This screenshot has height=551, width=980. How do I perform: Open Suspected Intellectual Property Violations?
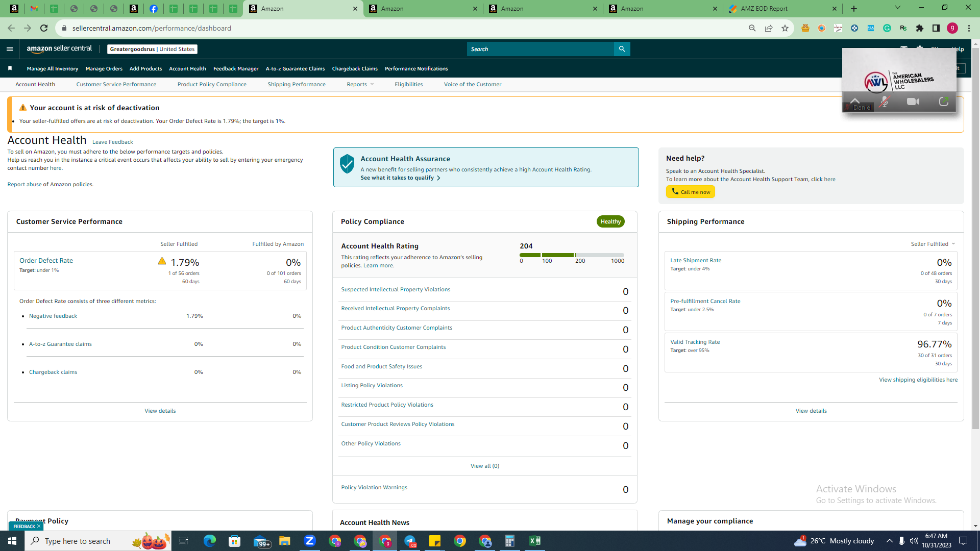pyautogui.click(x=396, y=289)
